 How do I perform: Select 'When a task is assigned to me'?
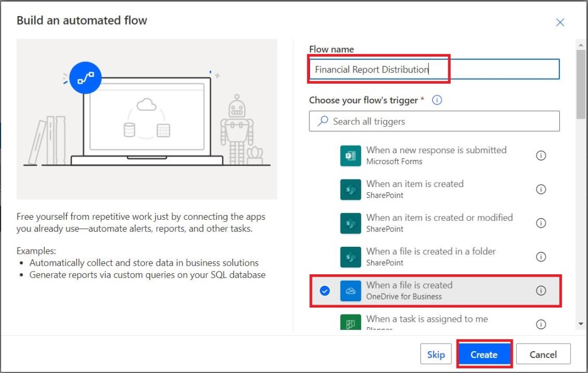click(x=428, y=319)
